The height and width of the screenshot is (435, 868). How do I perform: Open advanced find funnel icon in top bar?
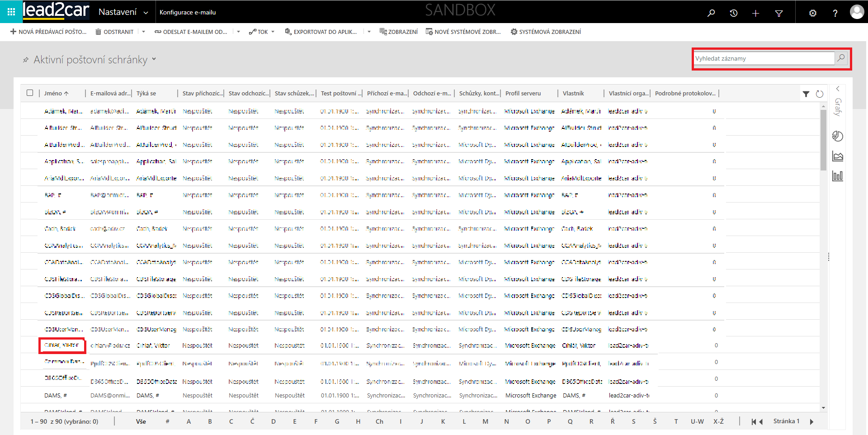pos(778,13)
